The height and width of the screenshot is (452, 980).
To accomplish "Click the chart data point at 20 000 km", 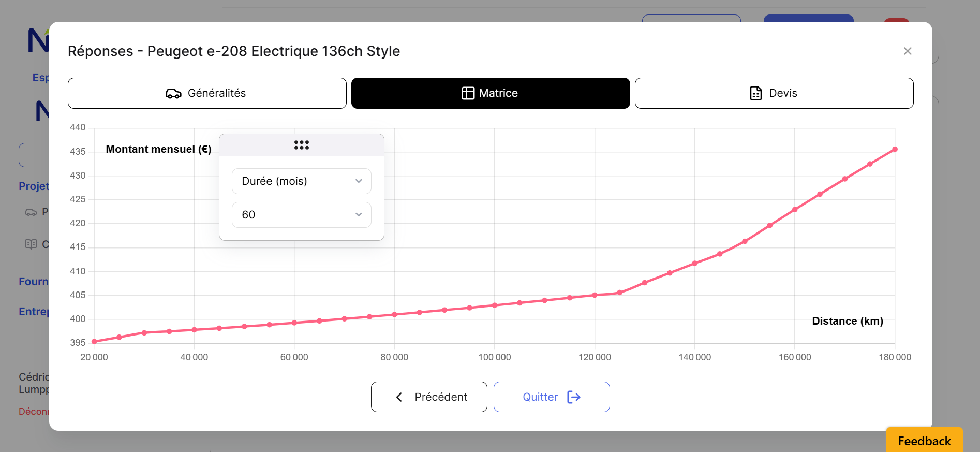I will click(x=94, y=342).
